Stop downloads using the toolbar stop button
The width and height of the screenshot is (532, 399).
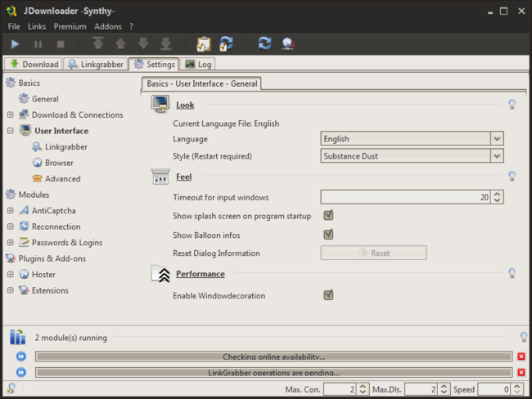(x=61, y=44)
